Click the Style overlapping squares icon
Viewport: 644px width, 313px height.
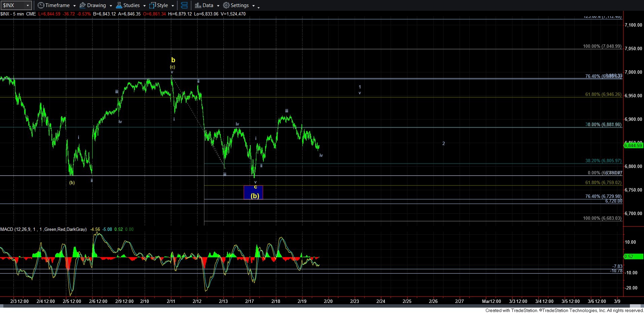pyautogui.click(x=153, y=5)
